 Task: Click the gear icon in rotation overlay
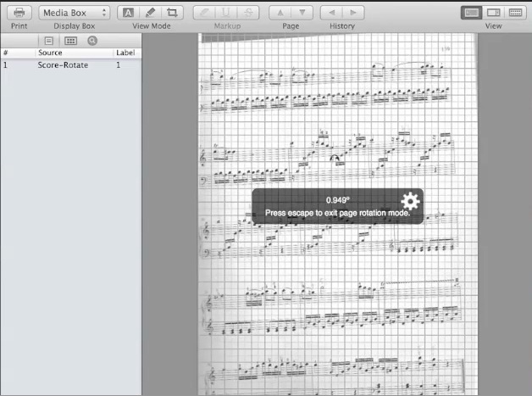pyautogui.click(x=410, y=201)
